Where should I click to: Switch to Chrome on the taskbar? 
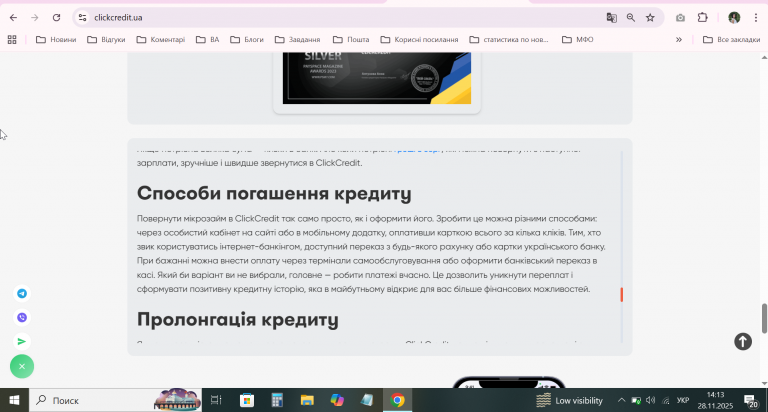(x=397, y=400)
